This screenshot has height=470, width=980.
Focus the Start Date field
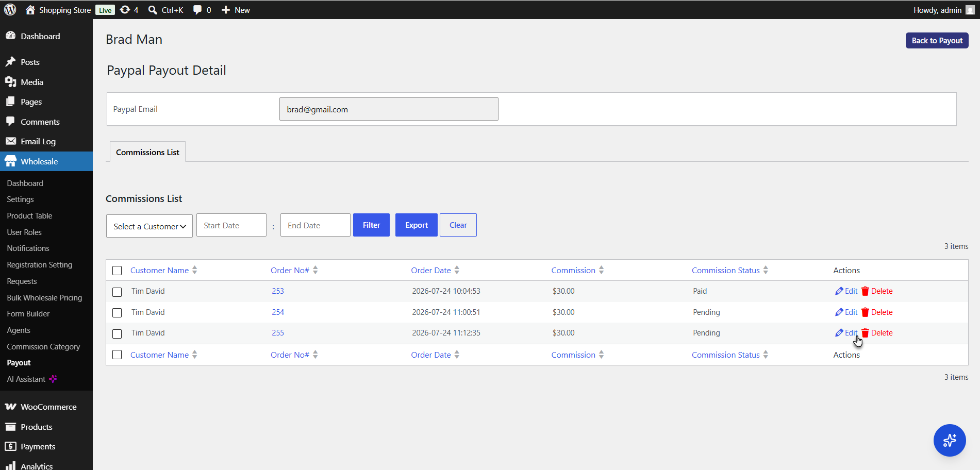tap(231, 225)
